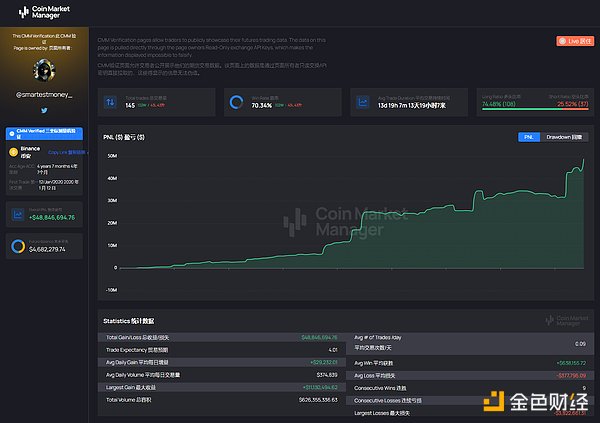Click the Total Gain/Loss statistics row
Screen dimensions: 600x423
pos(220,338)
